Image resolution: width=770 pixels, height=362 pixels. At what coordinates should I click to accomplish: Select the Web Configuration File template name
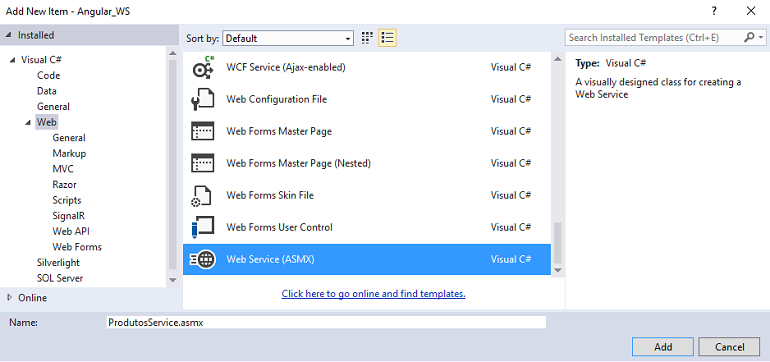pos(276,99)
